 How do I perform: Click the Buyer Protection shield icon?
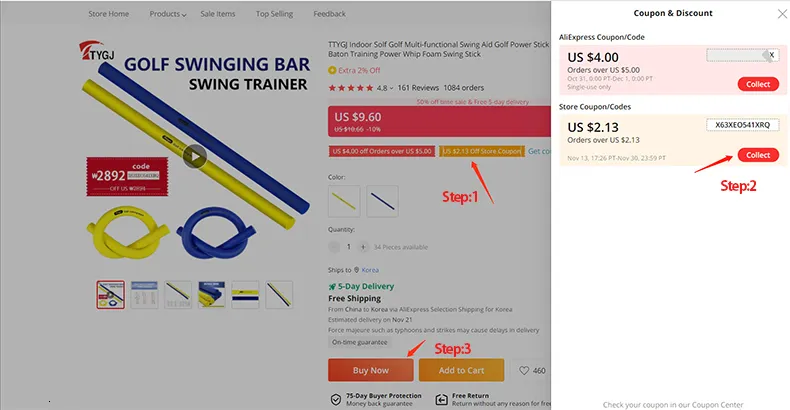coord(336,400)
